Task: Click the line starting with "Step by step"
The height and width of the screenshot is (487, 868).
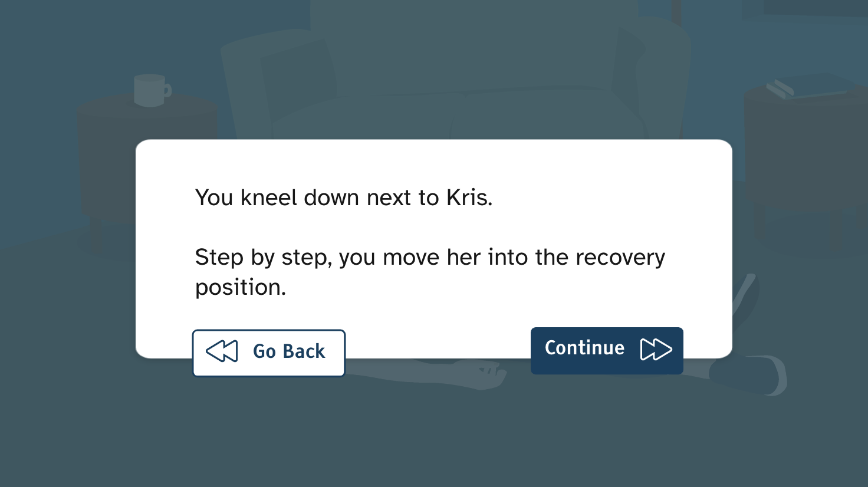Action: (430, 258)
